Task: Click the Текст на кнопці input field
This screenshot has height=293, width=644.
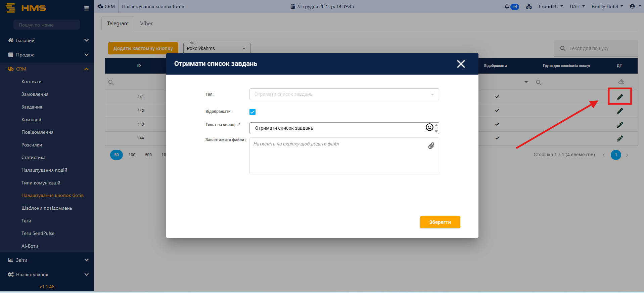Action: point(337,128)
